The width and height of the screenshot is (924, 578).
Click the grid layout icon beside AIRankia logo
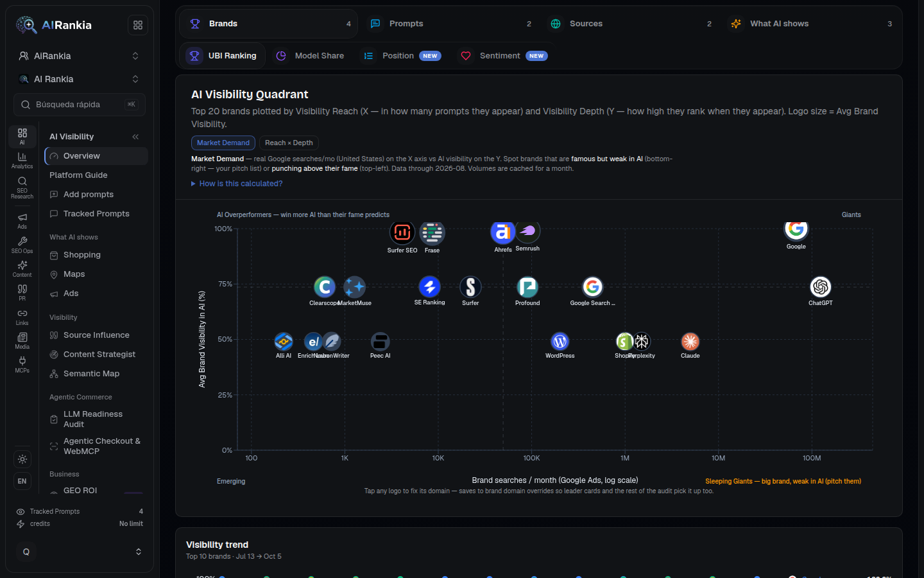(138, 25)
